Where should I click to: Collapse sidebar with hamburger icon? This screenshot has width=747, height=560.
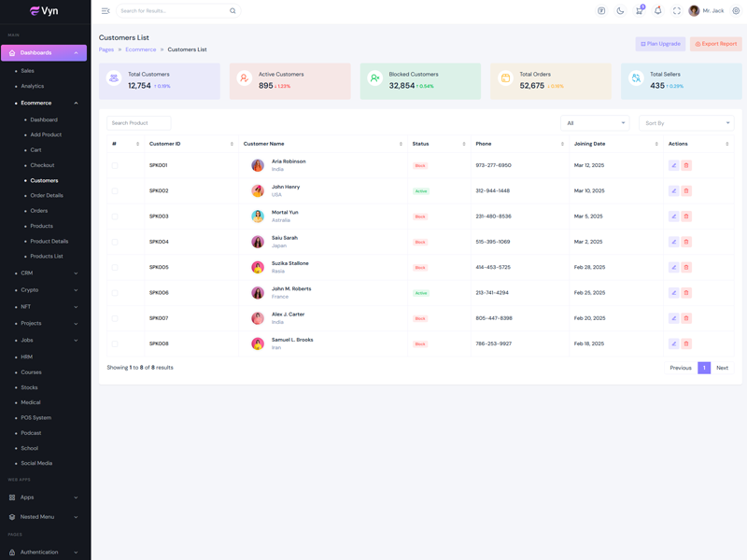[x=106, y=11]
